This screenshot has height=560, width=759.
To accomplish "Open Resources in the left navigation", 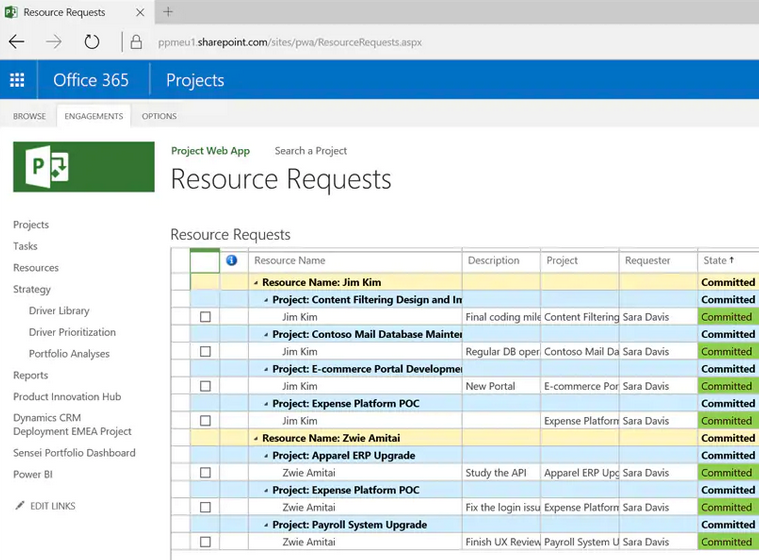I will pyautogui.click(x=36, y=268).
